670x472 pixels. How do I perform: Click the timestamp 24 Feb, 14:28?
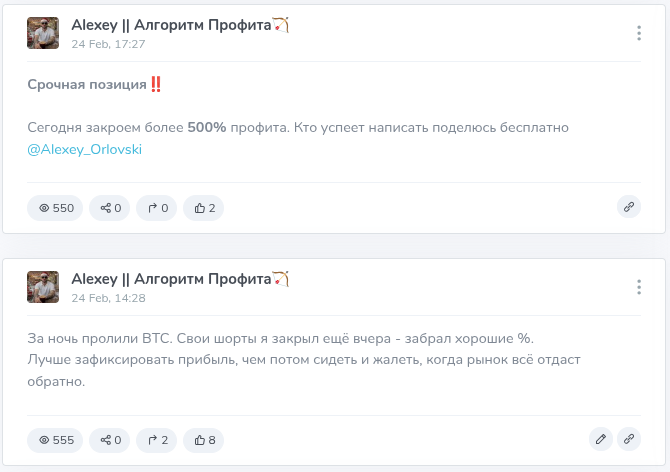coord(108,298)
